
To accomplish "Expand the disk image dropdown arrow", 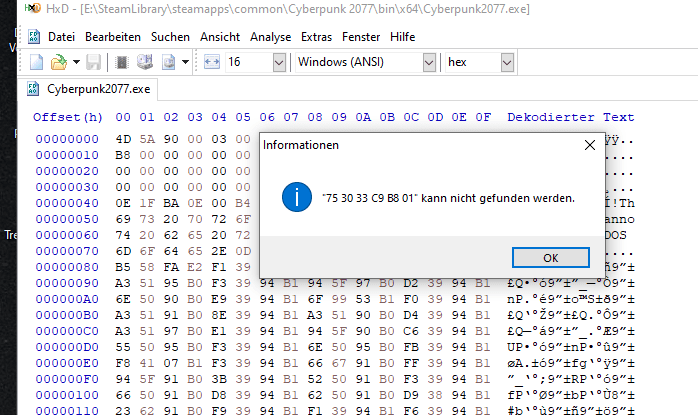I will point(185,62).
